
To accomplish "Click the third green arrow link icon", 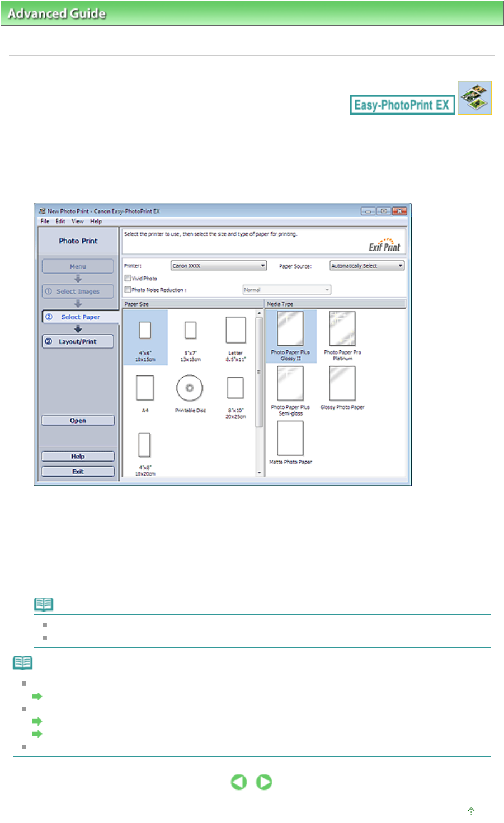I will 37,733.
